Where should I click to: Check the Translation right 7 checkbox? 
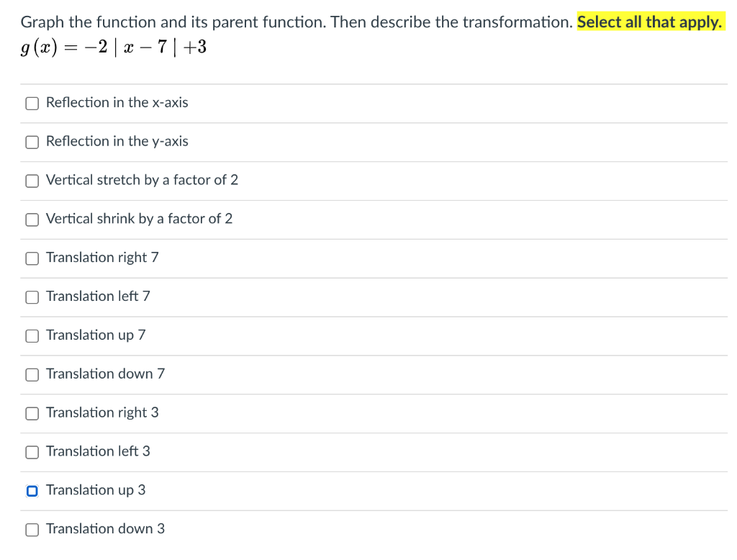click(x=32, y=258)
